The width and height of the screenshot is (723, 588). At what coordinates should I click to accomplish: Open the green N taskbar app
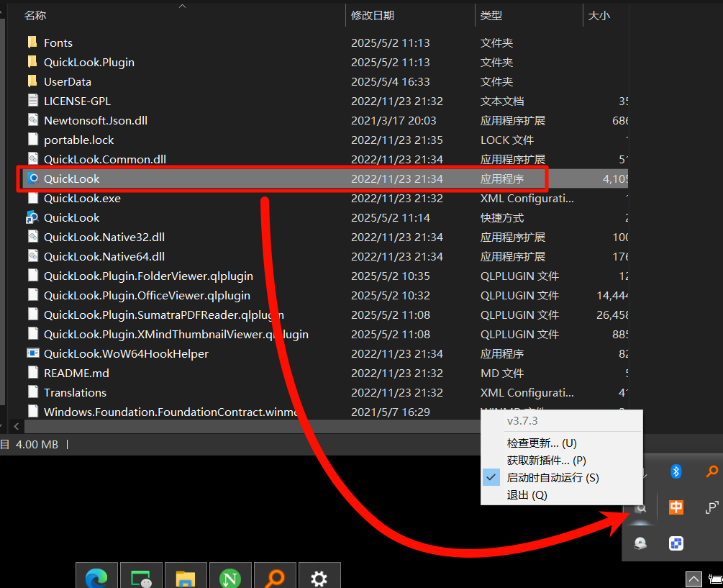pyautogui.click(x=230, y=577)
